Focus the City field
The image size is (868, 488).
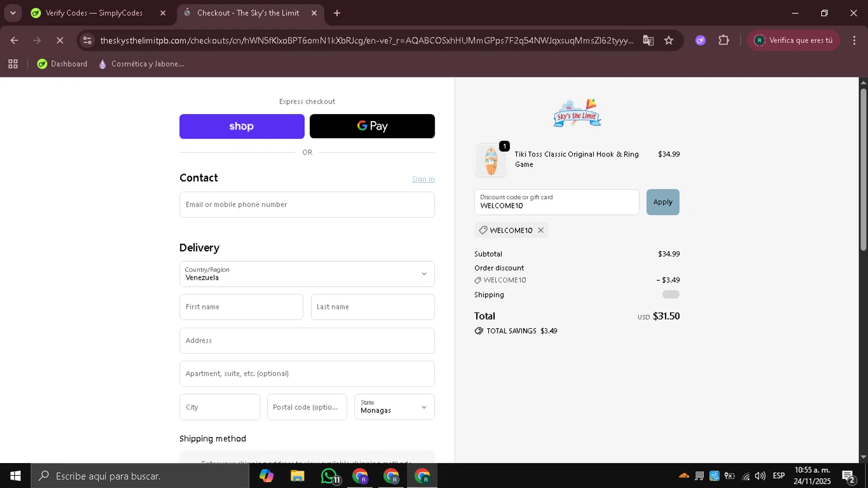click(x=219, y=407)
